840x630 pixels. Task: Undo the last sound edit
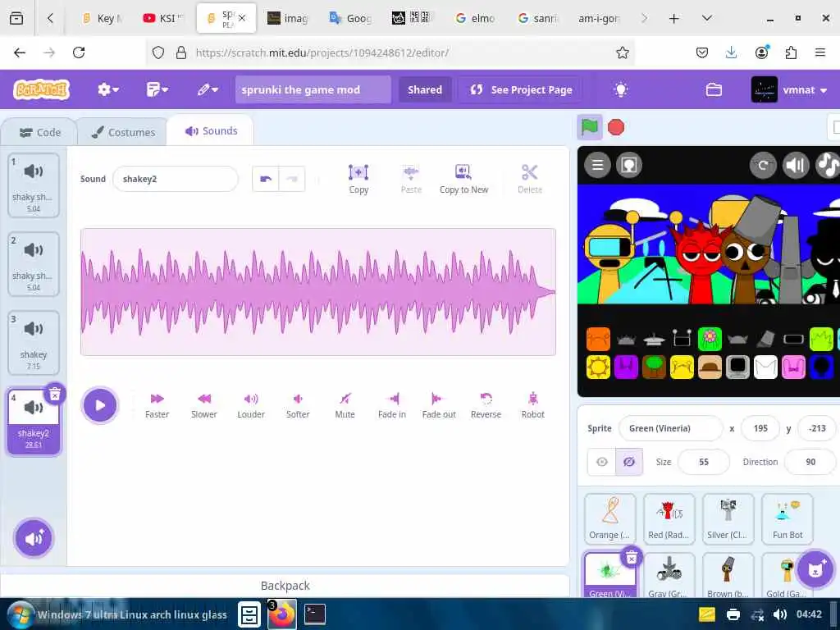pyautogui.click(x=266, y=179)
